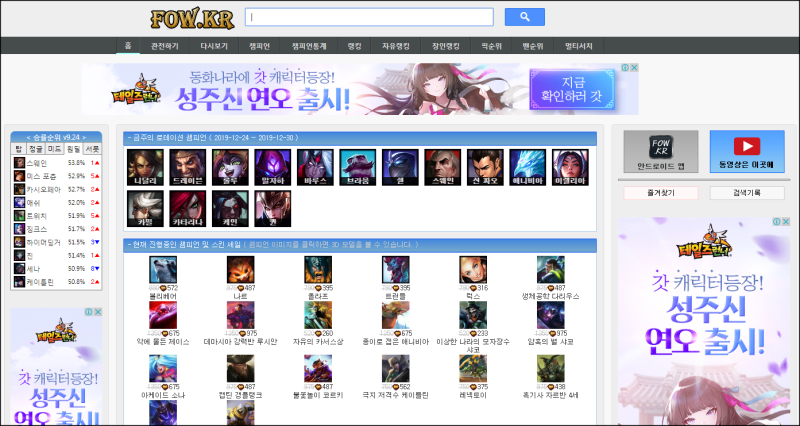Go to 멀티서치 in the nav bar
The height and width of the screenshot is (426, 800).
pos(579,46)
